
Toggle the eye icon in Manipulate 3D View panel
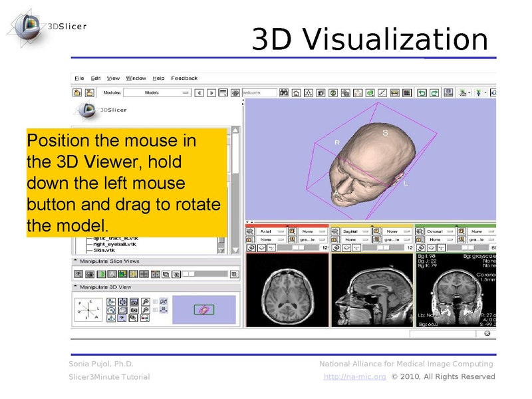click(x=120, y=317)
